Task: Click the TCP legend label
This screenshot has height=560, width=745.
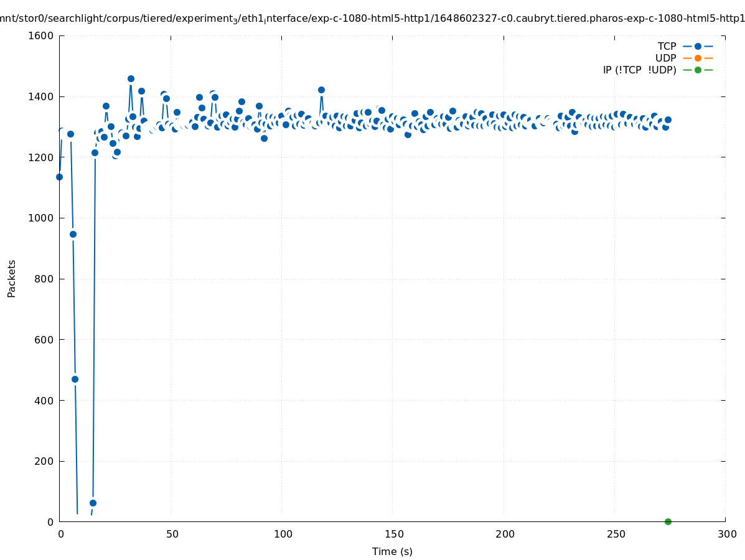Action: pyautogui.click(x=667, y=47)
